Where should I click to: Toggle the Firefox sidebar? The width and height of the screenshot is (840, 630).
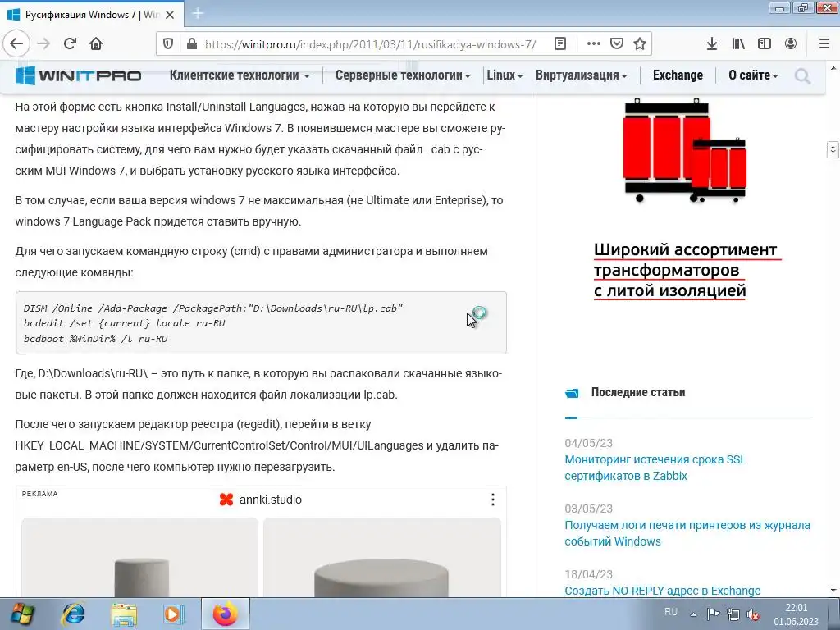point(765,44)
